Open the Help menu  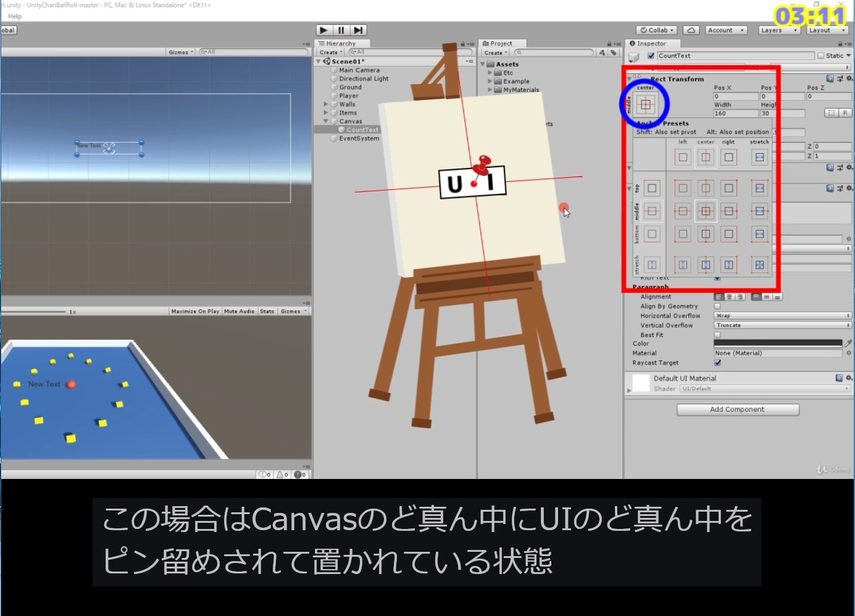pyautogui.click(x=15, y=16)
